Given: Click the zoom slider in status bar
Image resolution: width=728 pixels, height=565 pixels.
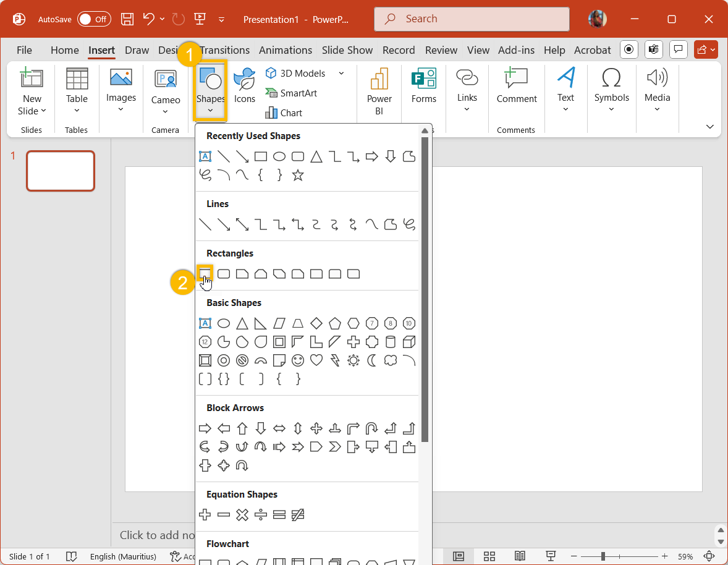Looking at the screenshot, I should (x=603, y=556).
